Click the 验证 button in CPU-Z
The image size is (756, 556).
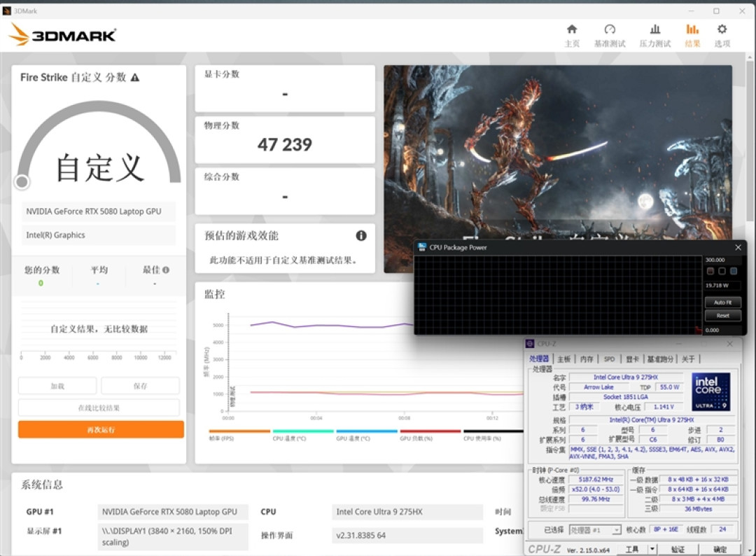click(x=678, y=549)
